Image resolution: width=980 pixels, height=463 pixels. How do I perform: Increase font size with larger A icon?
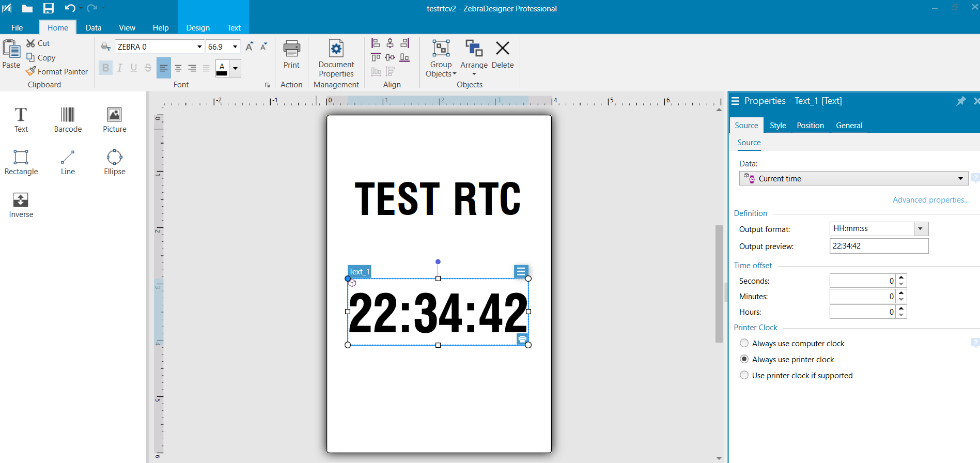tap(250, 47)
